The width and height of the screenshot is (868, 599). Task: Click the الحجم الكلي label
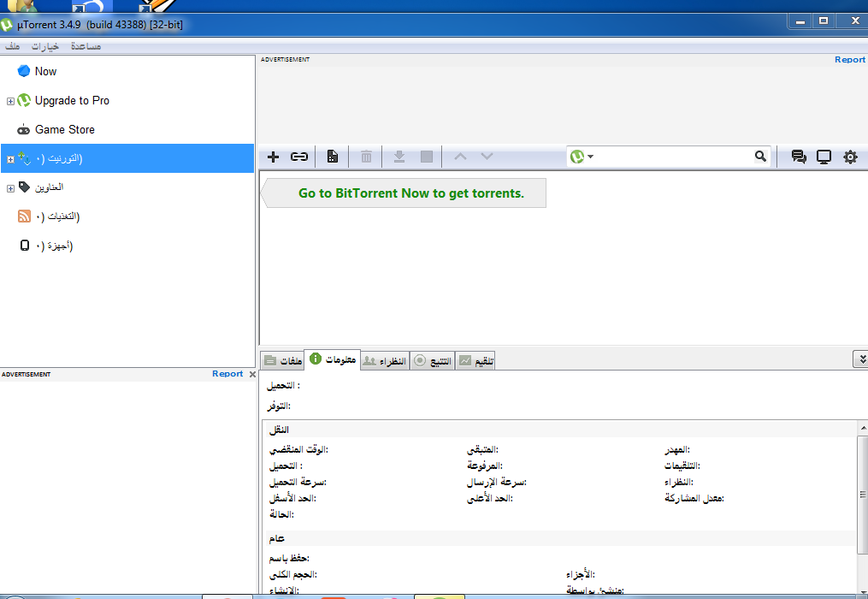(x=293, y=575)
